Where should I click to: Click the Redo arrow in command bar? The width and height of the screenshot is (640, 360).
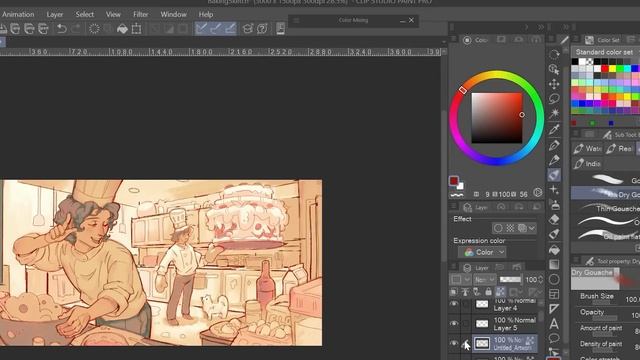[x=76, y=29]
